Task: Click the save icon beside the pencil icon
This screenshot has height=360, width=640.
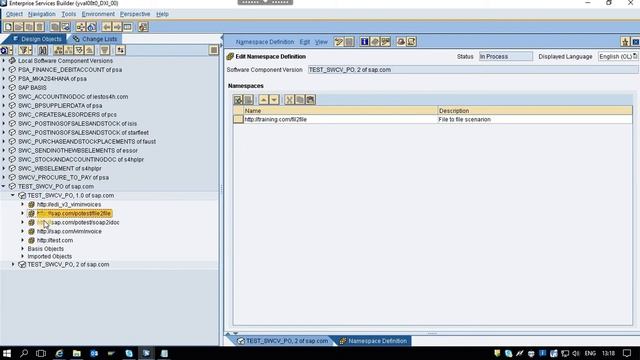Action: click(x=349, y=42)
